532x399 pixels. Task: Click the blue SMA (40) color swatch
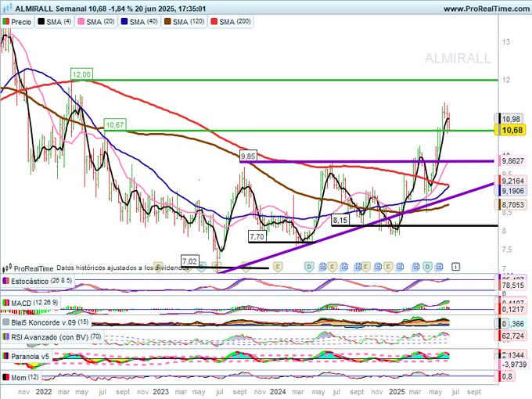tap(124, 22)
